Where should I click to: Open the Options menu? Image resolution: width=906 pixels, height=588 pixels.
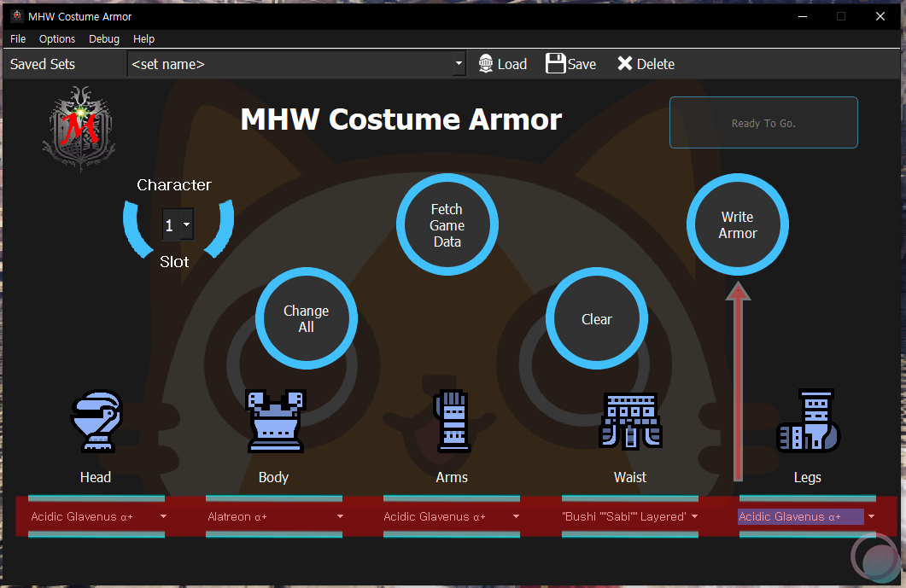coord(57,38)
